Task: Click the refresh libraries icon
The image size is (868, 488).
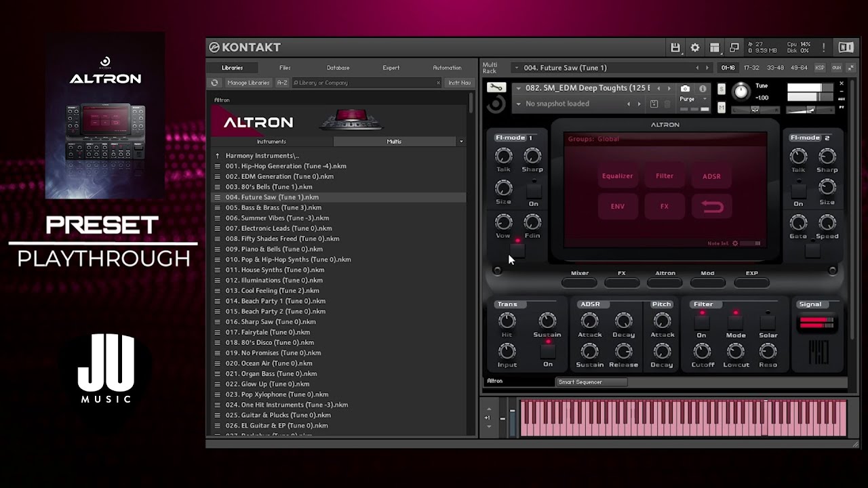Action: [x=215, y=83]
